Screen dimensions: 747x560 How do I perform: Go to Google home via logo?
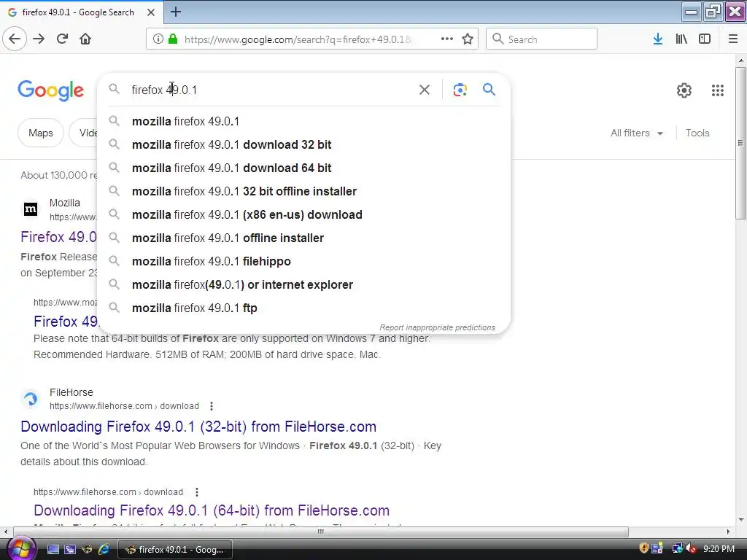50,90
